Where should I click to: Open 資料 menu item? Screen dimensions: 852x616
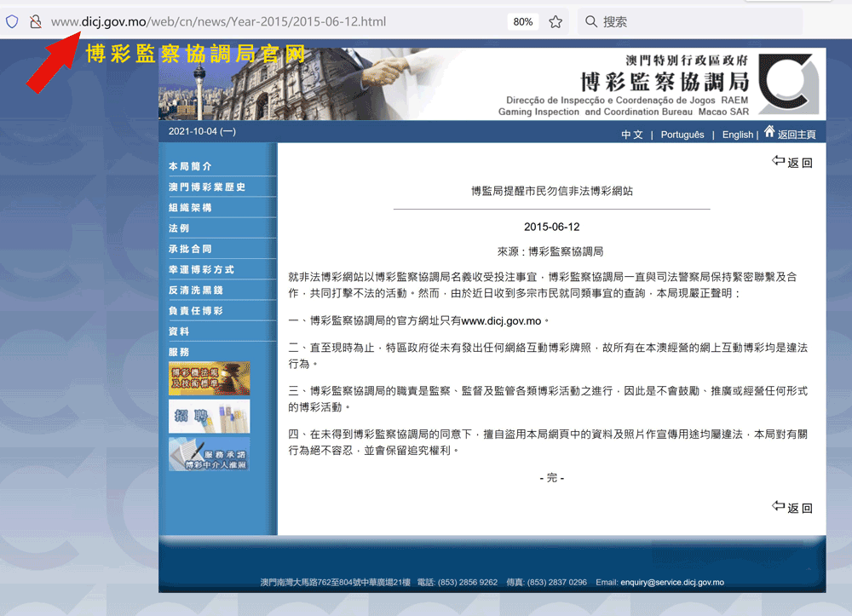pos(179,331)
